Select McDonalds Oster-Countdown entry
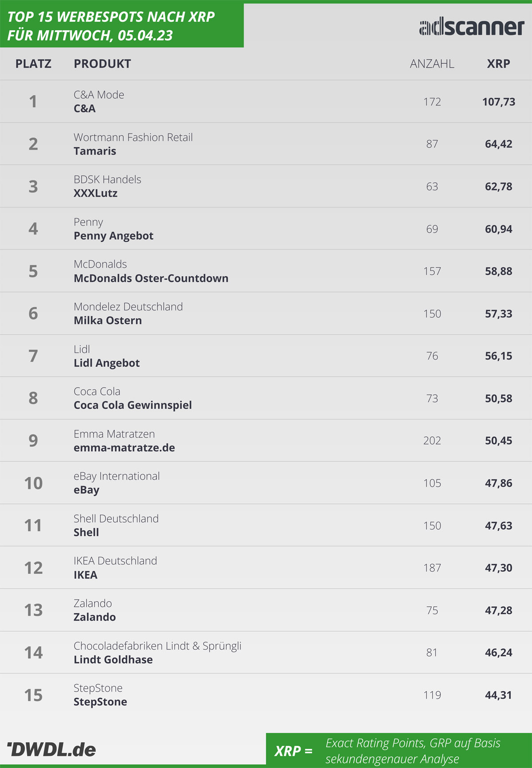This screenshot has height=768, width=532. [x=151, y=278]
